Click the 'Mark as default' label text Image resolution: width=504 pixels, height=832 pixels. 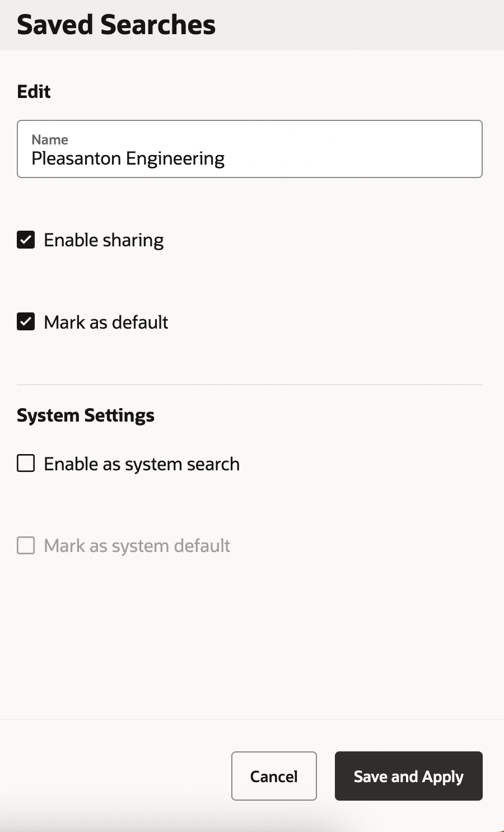[x=106, y=322]
